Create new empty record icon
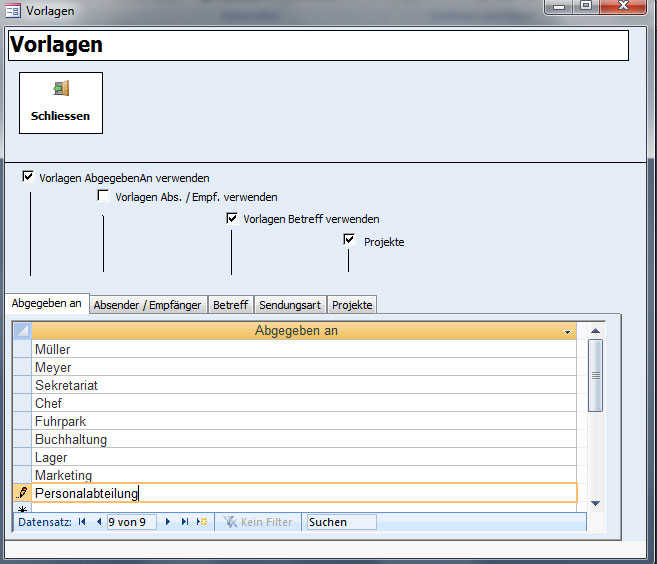 coord(202,522)
